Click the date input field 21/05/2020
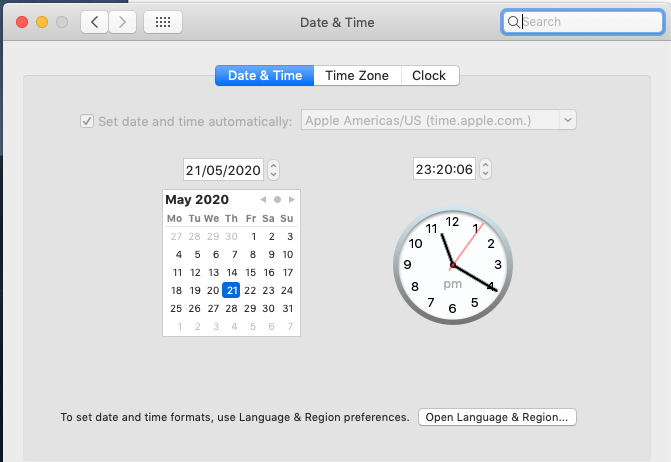 pyautogui.click(x=223, y=170)
